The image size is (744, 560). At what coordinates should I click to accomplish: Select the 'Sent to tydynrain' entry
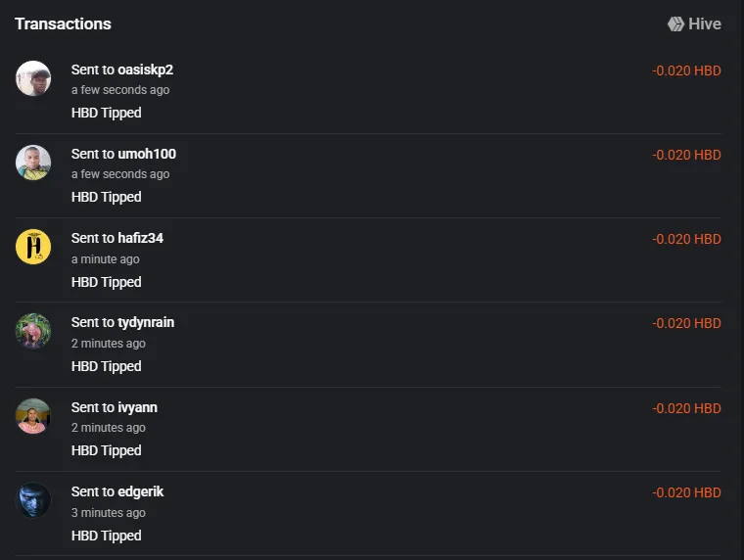point(368,345)
